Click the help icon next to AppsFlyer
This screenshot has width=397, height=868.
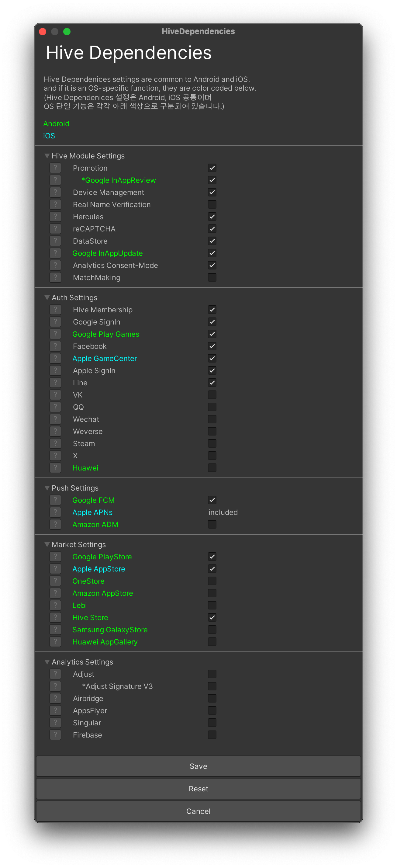click(55, 710)
